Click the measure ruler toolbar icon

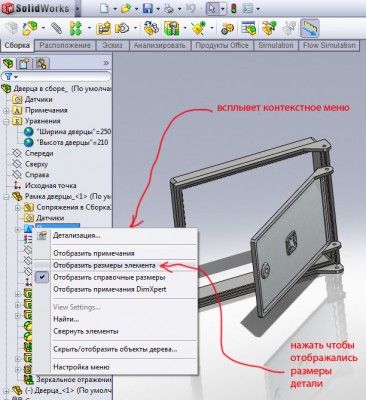click(x=310, y=28)
